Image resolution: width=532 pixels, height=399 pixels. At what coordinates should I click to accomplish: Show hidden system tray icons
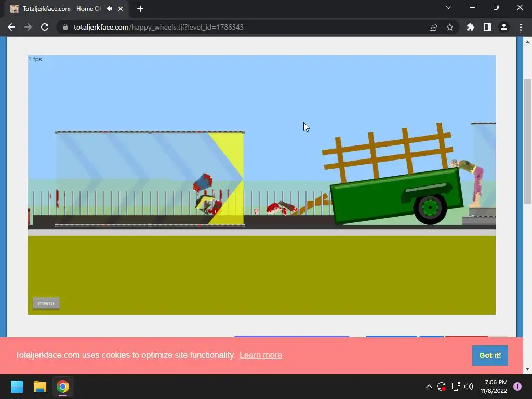[429, 387]
